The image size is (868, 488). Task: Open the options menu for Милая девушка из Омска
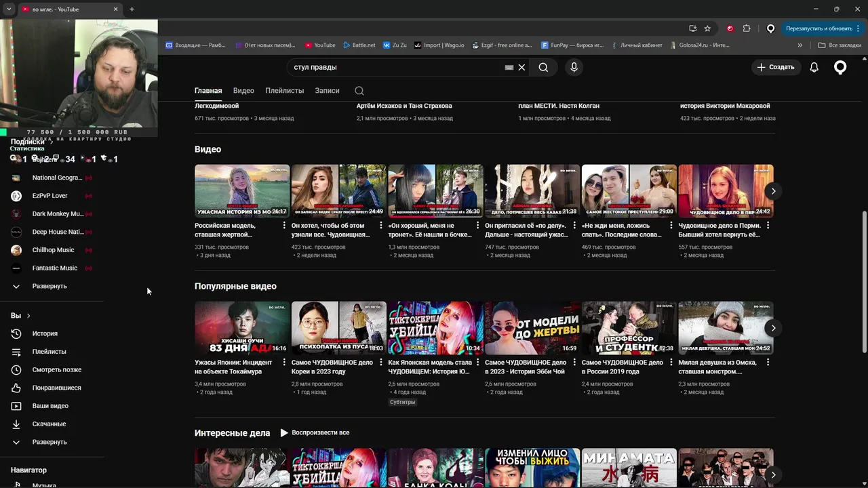point(768,363)
